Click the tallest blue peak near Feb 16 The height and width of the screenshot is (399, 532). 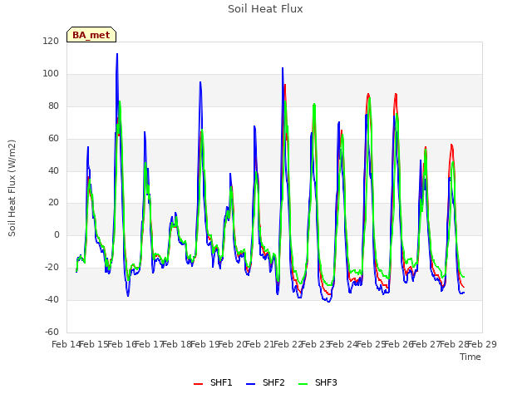[117, 54]
